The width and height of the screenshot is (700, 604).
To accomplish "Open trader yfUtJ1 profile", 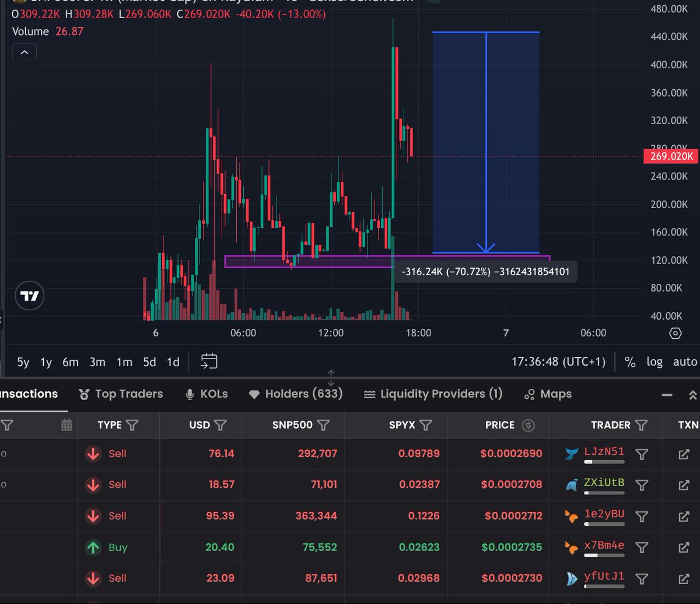I will click(604, 577).
